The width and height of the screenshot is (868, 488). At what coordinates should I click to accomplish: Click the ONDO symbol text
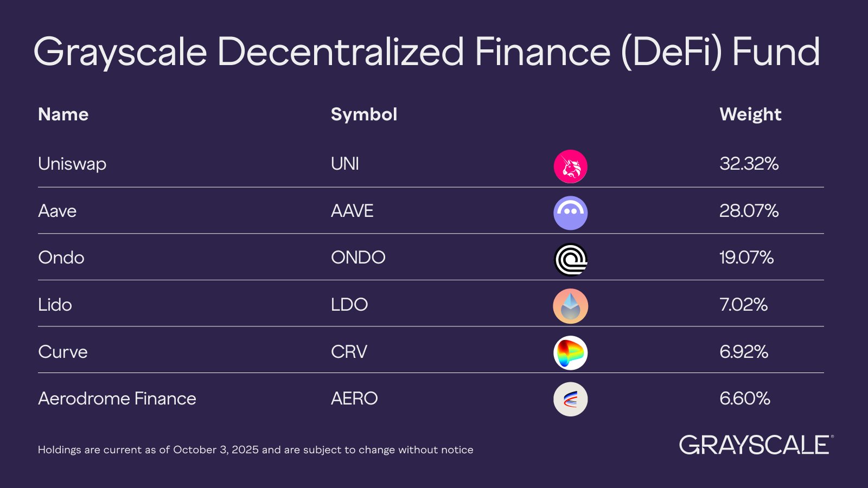[358, 258]
